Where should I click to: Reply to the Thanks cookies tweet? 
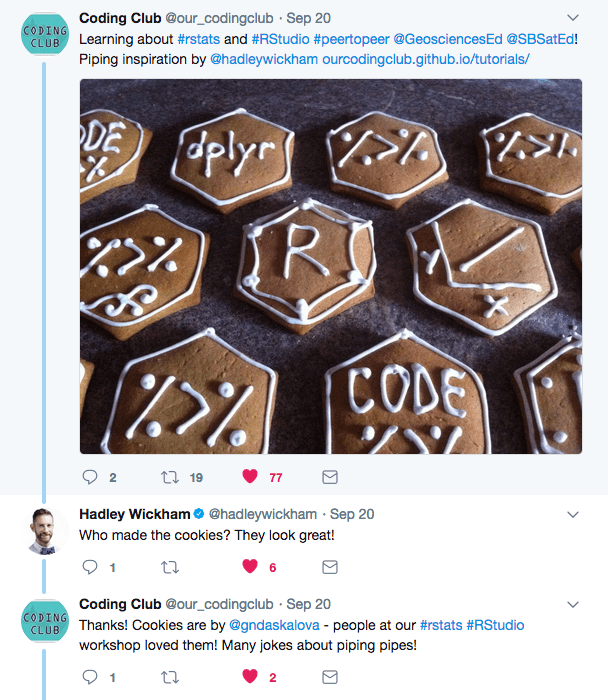coord(90,677)
